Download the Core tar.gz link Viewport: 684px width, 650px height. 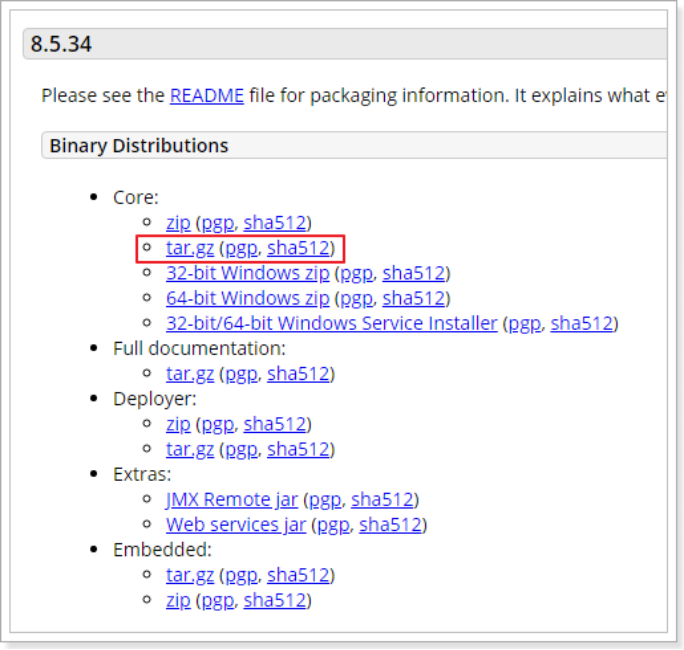(190, 248)
